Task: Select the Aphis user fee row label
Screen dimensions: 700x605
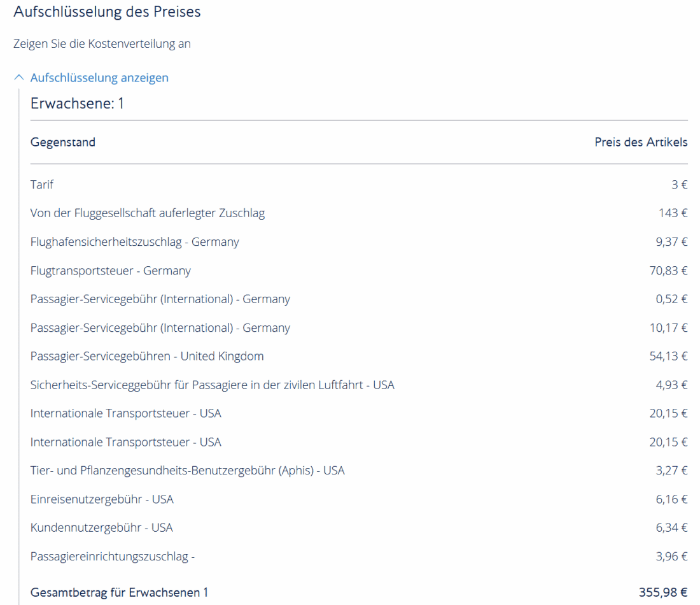Action: point(187,471)
